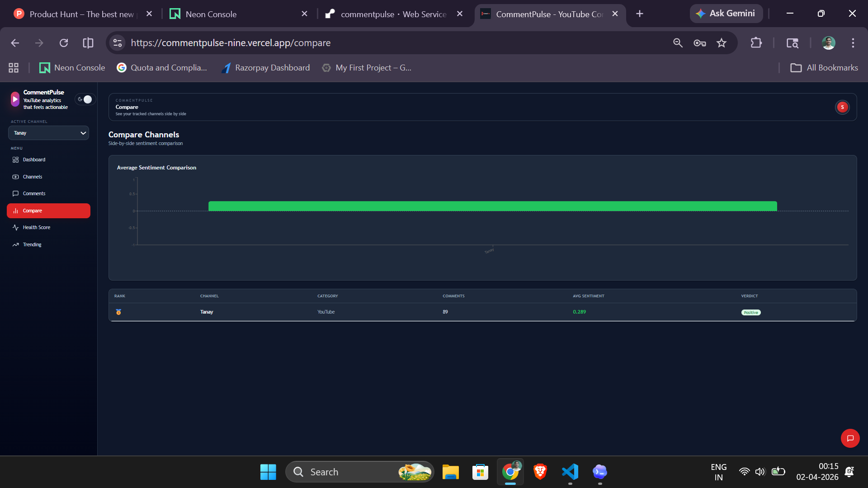Click the CommentPulse logo icon

[x=15, y=99]
